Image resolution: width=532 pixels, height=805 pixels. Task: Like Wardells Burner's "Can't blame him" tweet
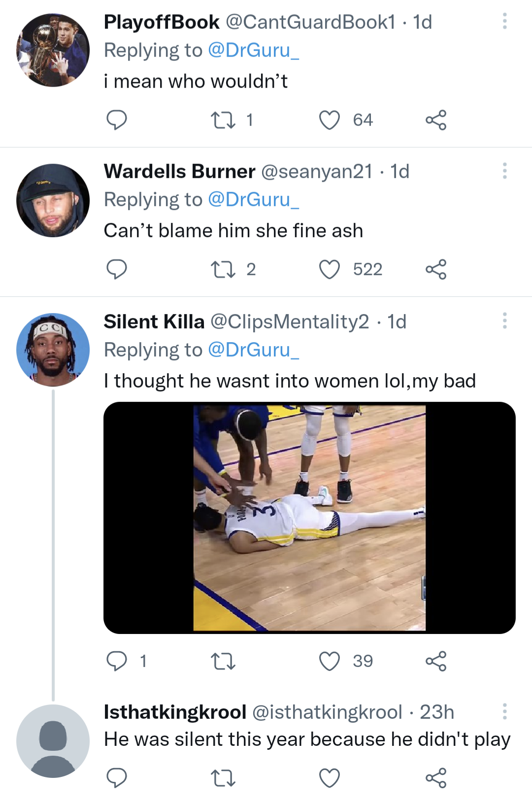pos(331,269)
